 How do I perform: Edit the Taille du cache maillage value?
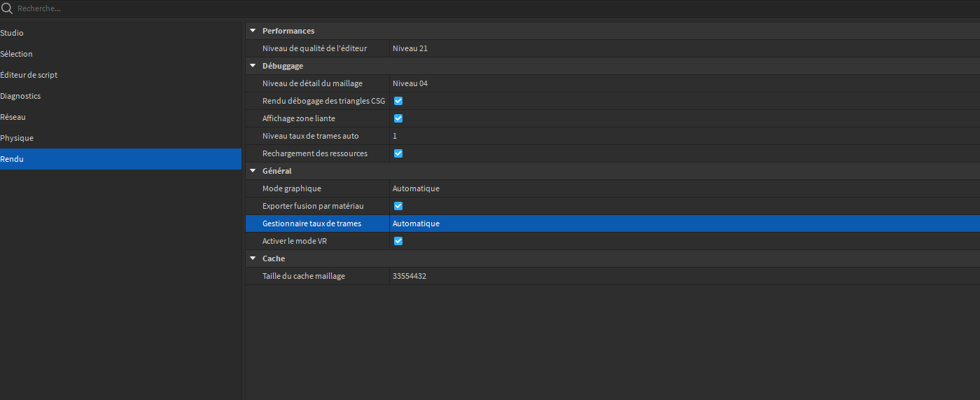click(685, 276)
